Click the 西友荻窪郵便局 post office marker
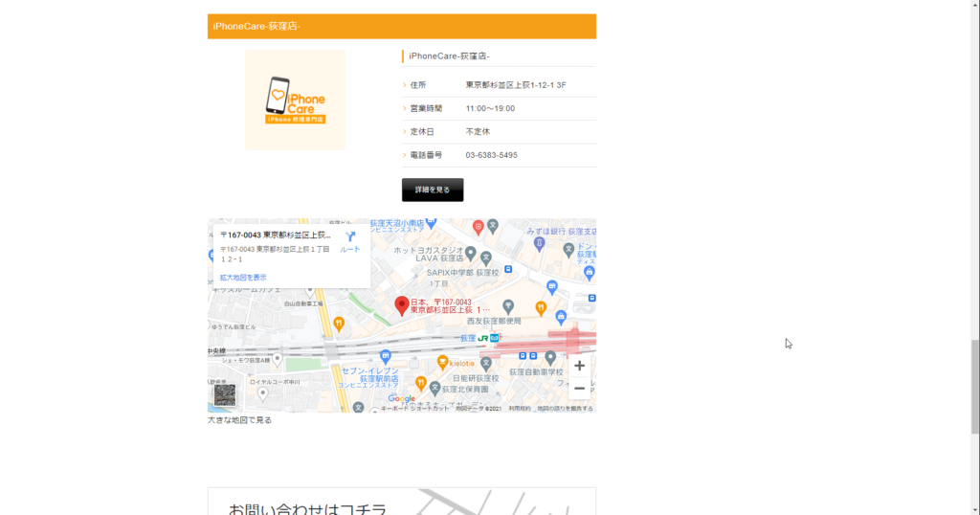Image resolution: width=980 pixels, height=515 pixels. [508, 306]
